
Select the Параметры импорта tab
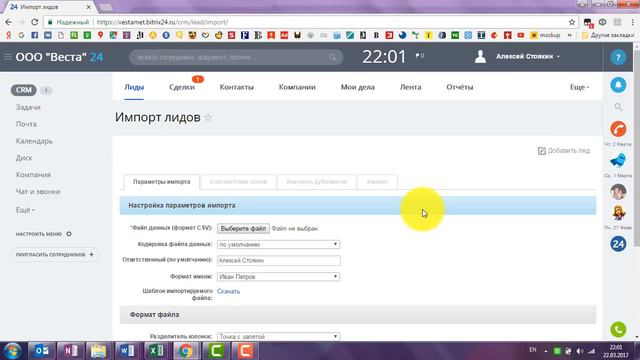pyautogui.click(x=162, y=182)
